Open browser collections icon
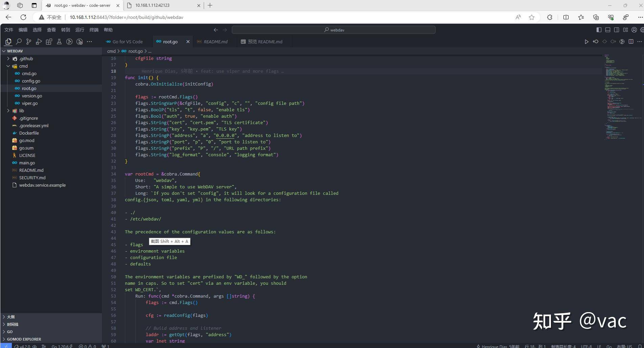 coord(596,17)
